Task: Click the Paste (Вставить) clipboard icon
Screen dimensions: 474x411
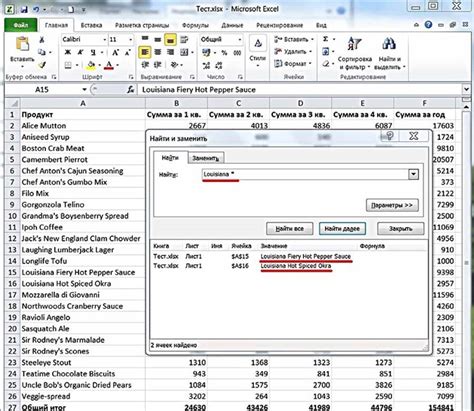Action: click(x=22, y=45)
